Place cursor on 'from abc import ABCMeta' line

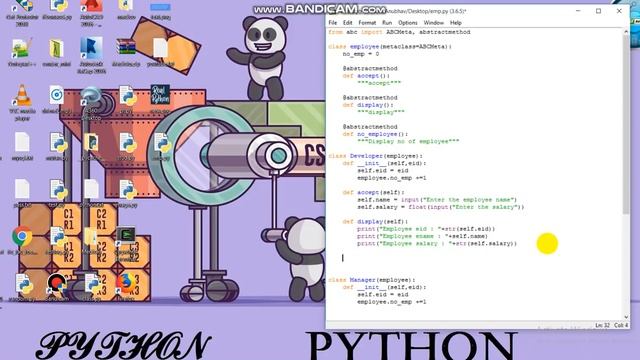(x=399, y=32)
